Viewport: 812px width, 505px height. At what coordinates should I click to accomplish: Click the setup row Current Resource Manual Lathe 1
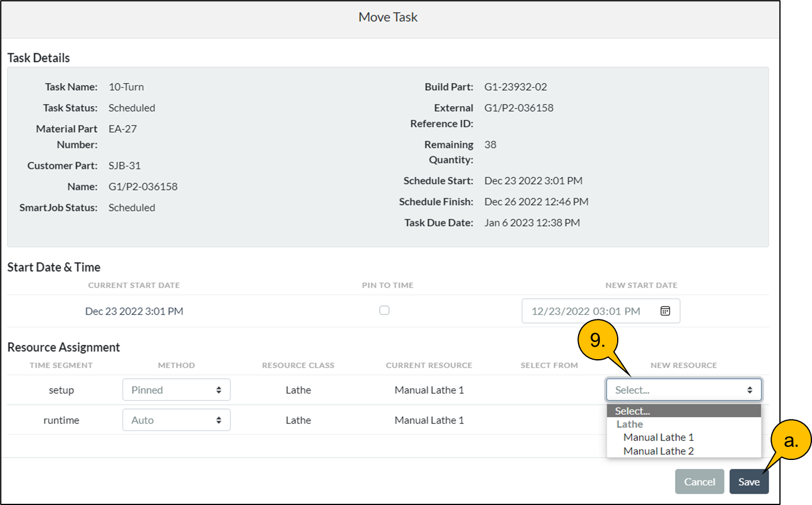pos(429,390)
